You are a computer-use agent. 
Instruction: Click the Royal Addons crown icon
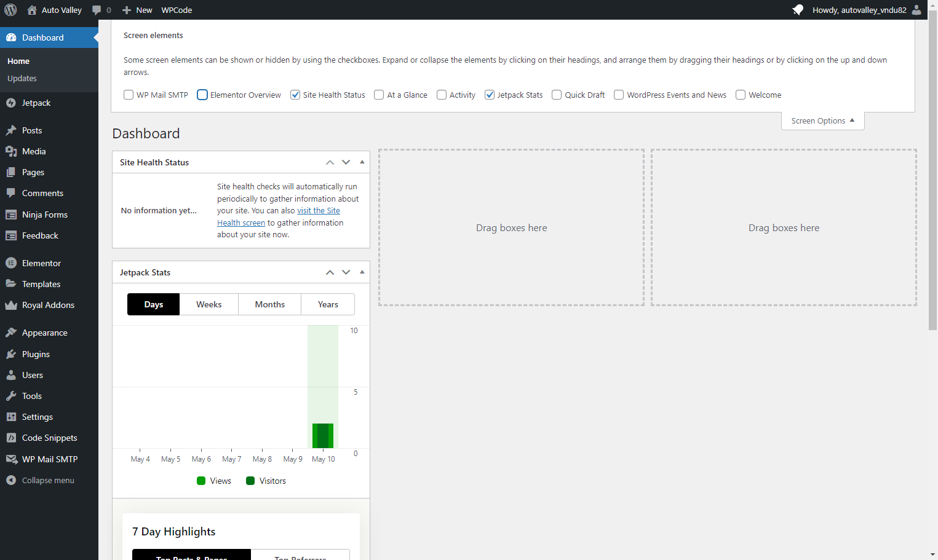11,306
